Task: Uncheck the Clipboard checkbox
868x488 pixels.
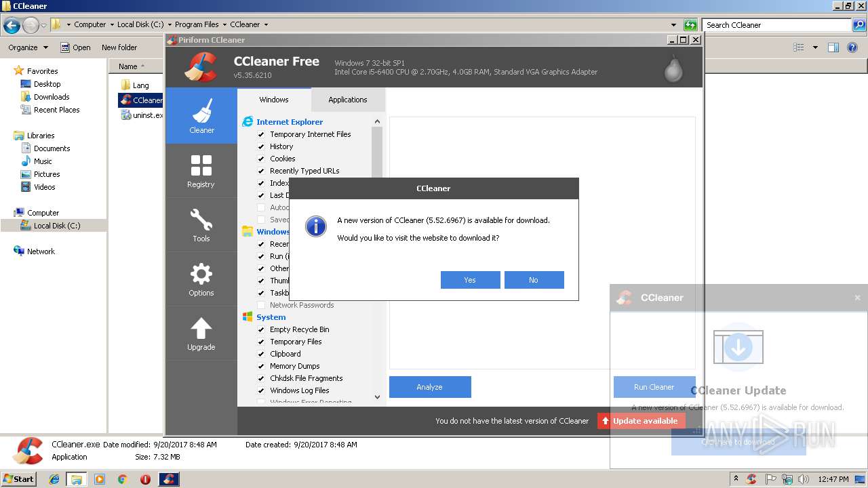Action: pos(261,354)
